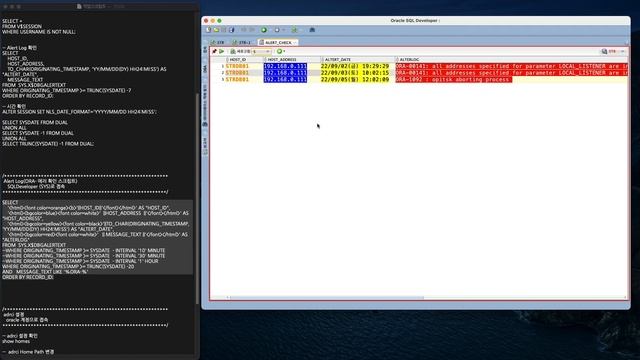Select the second ORA-00141 alert log cell
Screen dimensions: 640x360
[x=511, y=73]
